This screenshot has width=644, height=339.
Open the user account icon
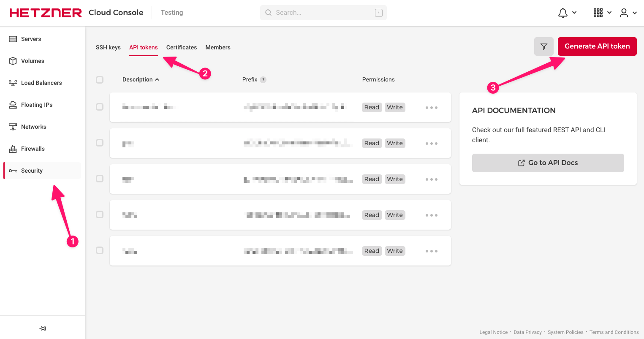pyautogui.click(x=624, y=13)
